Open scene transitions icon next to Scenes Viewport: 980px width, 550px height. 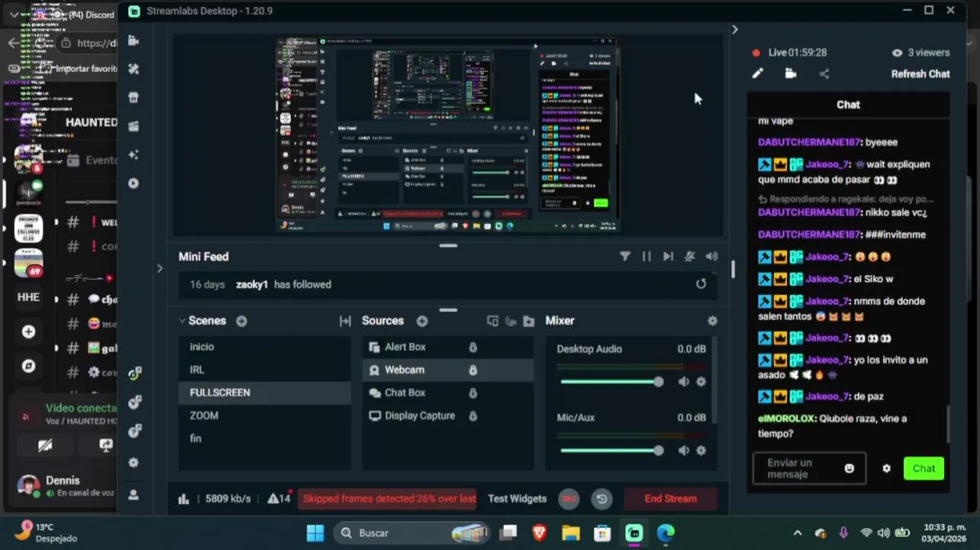[345, 321]
